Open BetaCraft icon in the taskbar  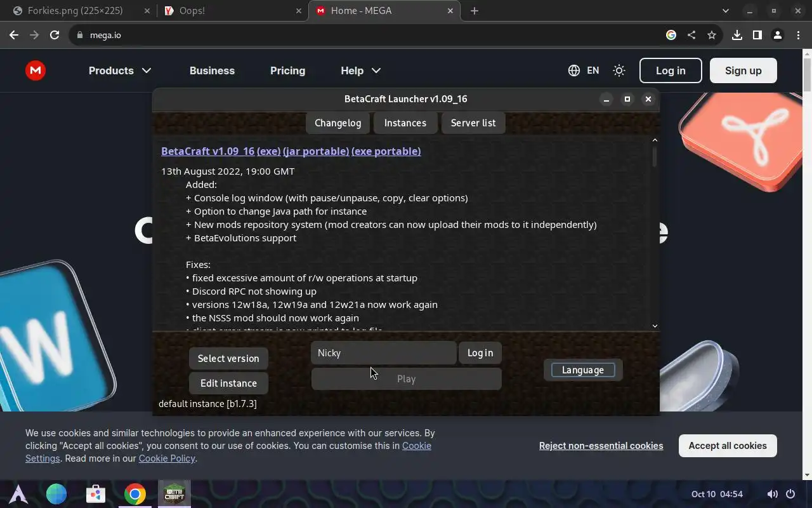coord(174,493)
